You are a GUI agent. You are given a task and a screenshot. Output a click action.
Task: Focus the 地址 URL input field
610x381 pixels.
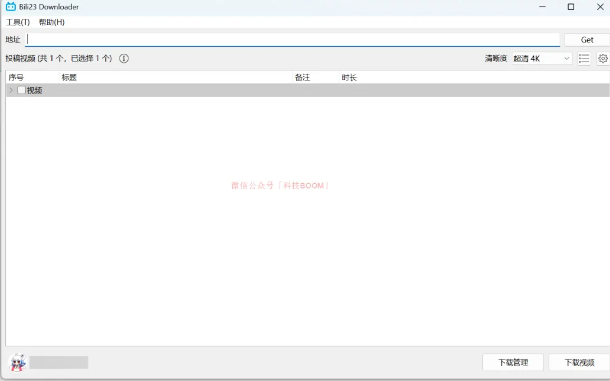[x=293, y=40]
